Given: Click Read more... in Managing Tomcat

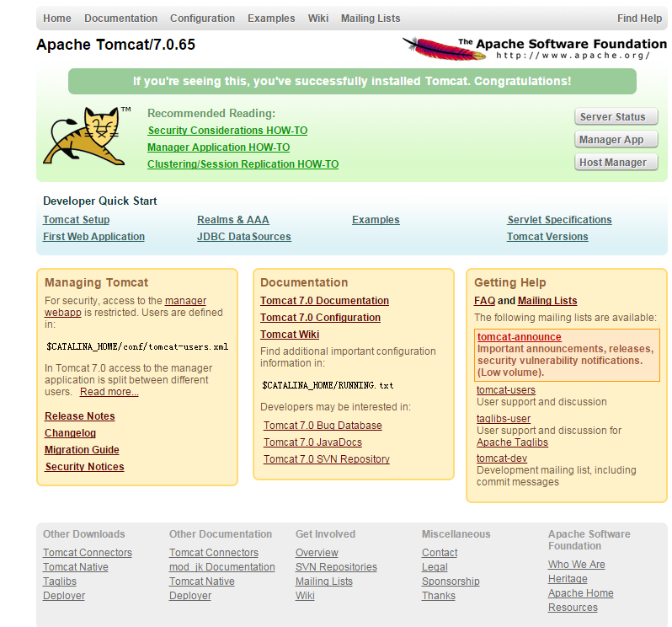Looking at the screenshot, I should pyautogui.click(x=109, y=392).
